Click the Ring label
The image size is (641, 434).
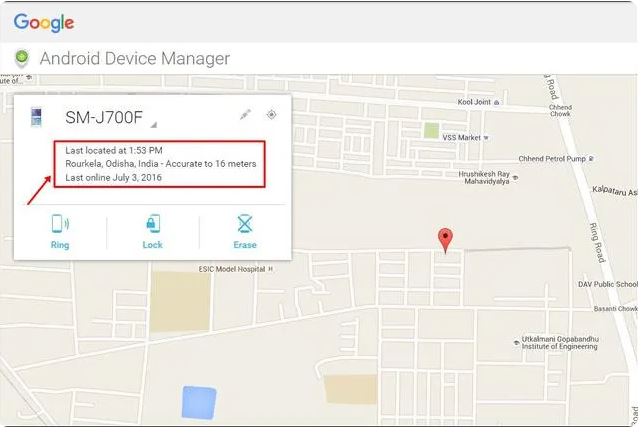click(x=60, y=245)
